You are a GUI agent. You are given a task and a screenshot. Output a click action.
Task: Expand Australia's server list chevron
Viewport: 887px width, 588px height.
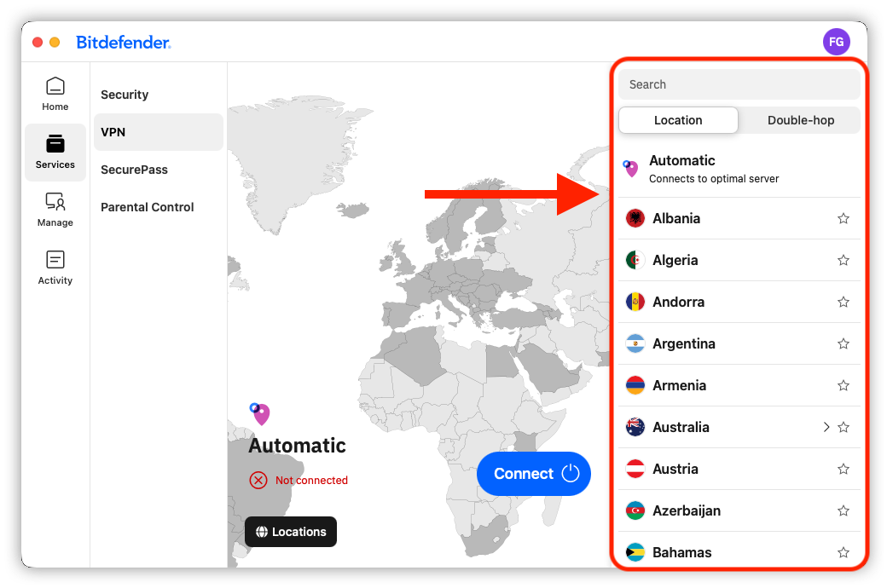click(826, 427)
